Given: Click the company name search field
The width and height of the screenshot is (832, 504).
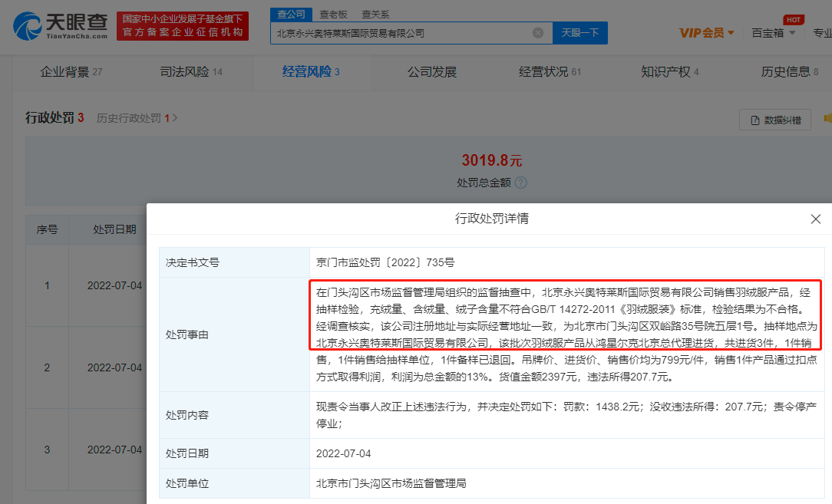Looking at the screenshot, I should [399, 33].
